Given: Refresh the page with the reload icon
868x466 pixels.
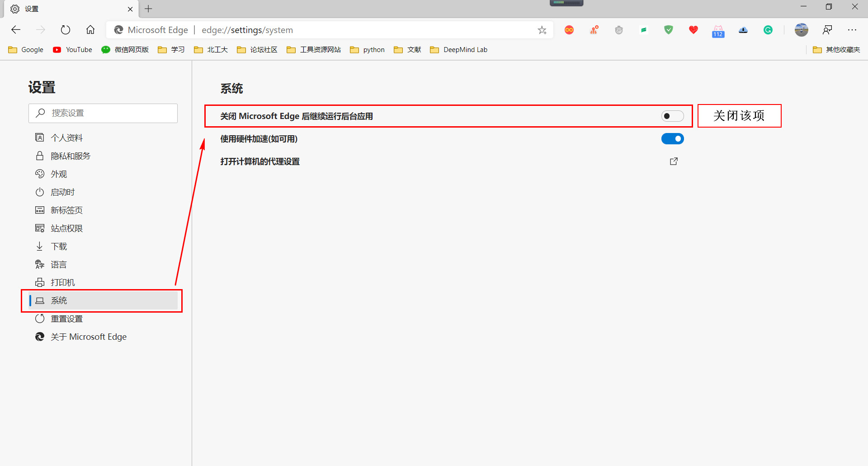Looking at the screenshot, I should [66, 30].
